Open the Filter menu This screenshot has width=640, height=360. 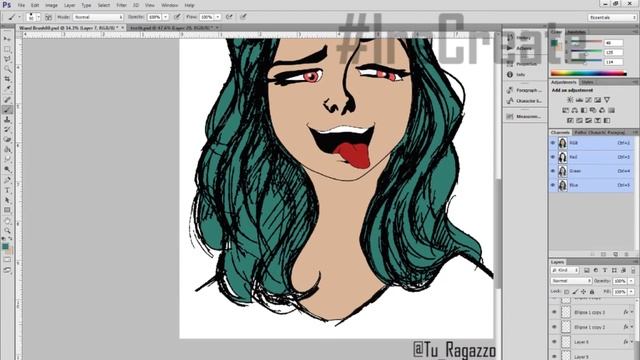121,5
